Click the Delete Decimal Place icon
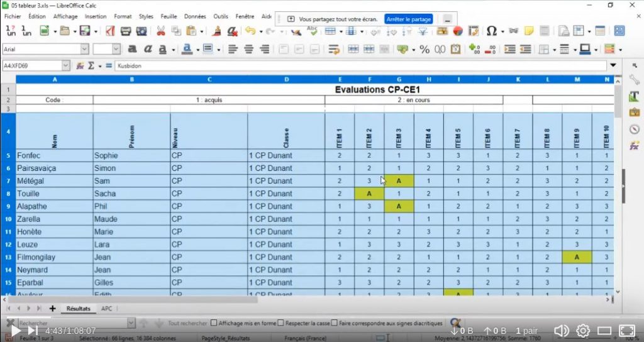 (490, 49)
